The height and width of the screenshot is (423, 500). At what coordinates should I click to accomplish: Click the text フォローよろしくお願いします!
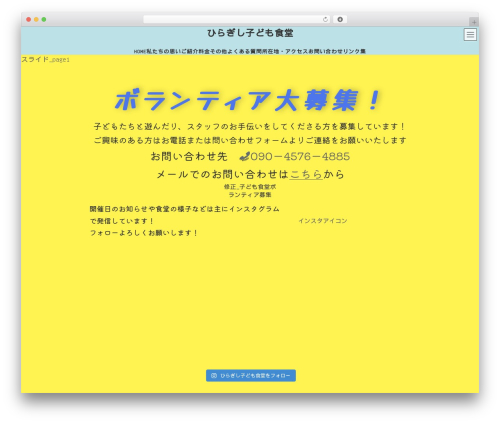144,233
